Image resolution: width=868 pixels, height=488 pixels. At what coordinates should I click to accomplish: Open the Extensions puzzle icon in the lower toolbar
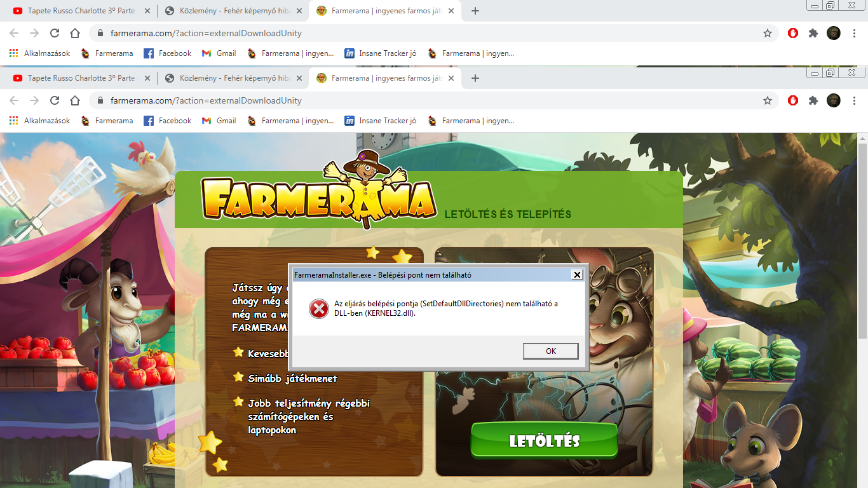pos(813,100)
